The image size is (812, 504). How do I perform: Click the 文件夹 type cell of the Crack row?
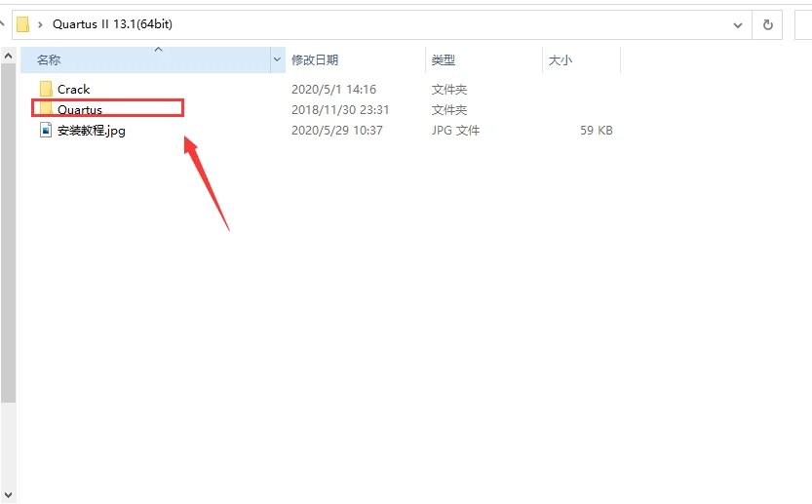[449, 89]
